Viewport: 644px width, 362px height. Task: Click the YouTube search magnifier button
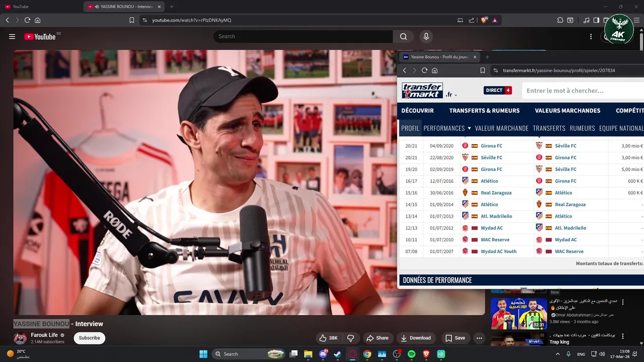(x=404, y=36)
